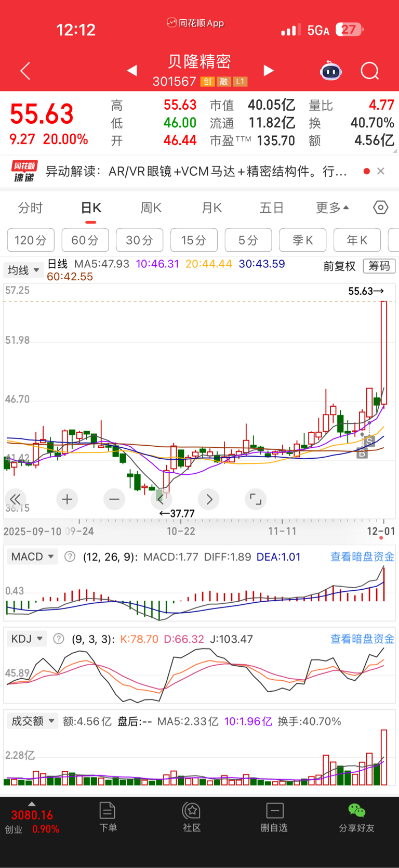Viewport: 399px width, 868px height.
Task: Select 季K period button
Action: click(303, 240)
